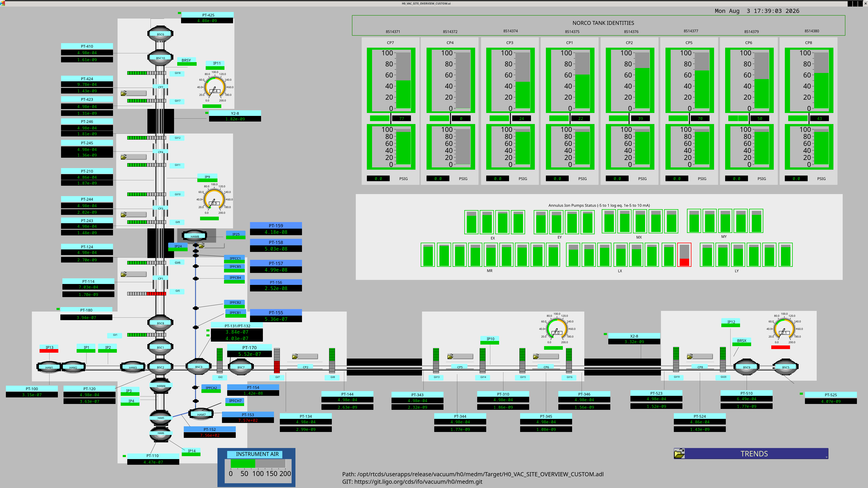Click the dial gauge right of IP10
The height and width of the screenshot is (488, 868).
point(557,328)
